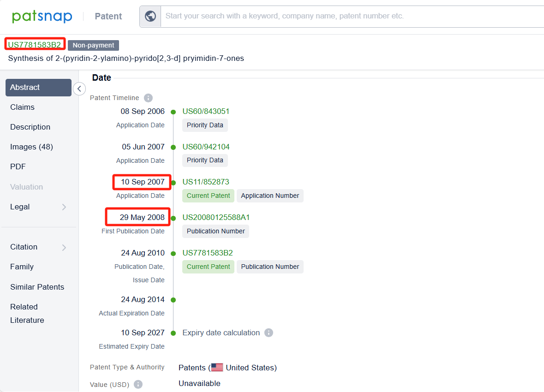Open the US11/852873 application link
The width and height of the screenshot is (544, 392).
coord(206,182)
